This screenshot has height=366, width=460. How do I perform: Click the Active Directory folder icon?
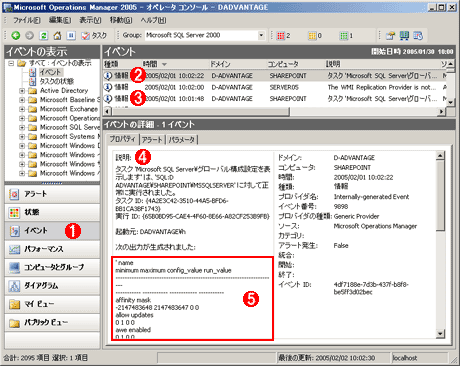[x=32, y=91]
